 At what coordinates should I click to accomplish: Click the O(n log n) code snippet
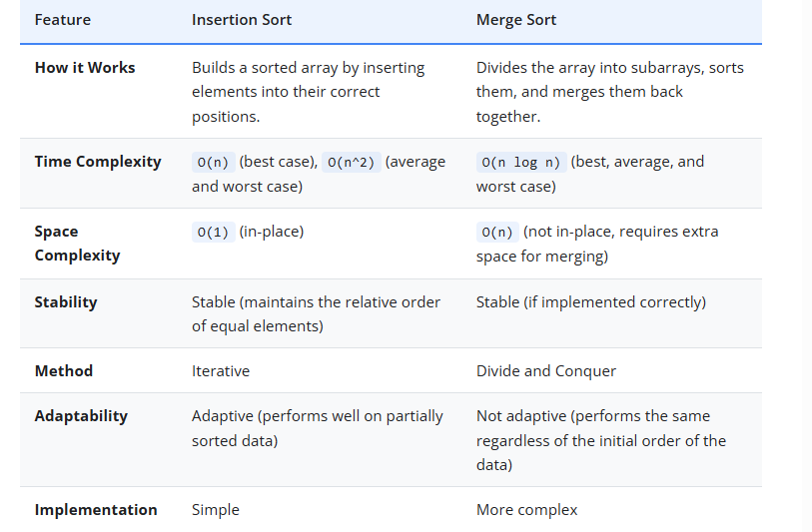coord(521,163)
